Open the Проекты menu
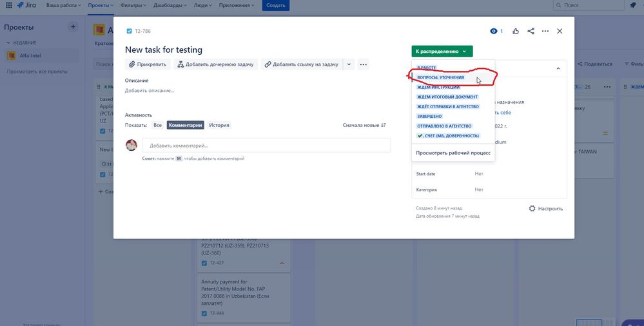This screenshot has width=644, height=326. pos(101,5)
